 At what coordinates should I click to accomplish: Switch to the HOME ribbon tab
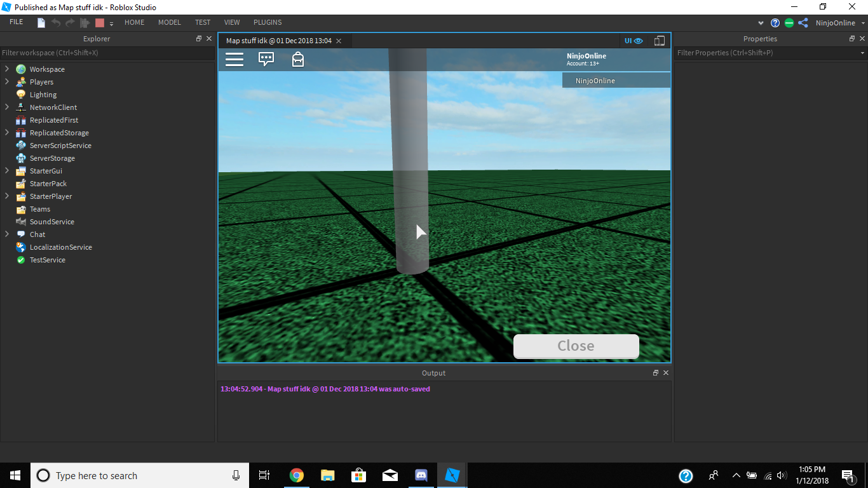tap(135, 22)
